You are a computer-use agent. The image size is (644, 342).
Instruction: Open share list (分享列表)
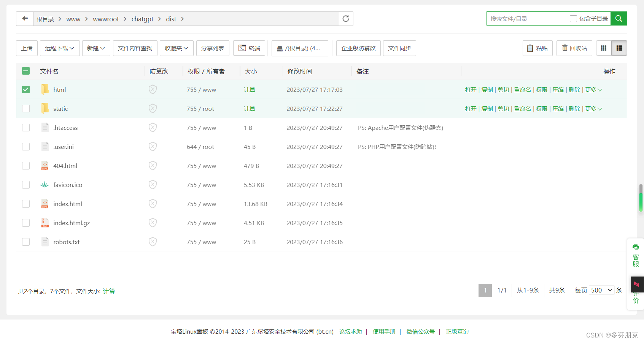tap(213, 48)
